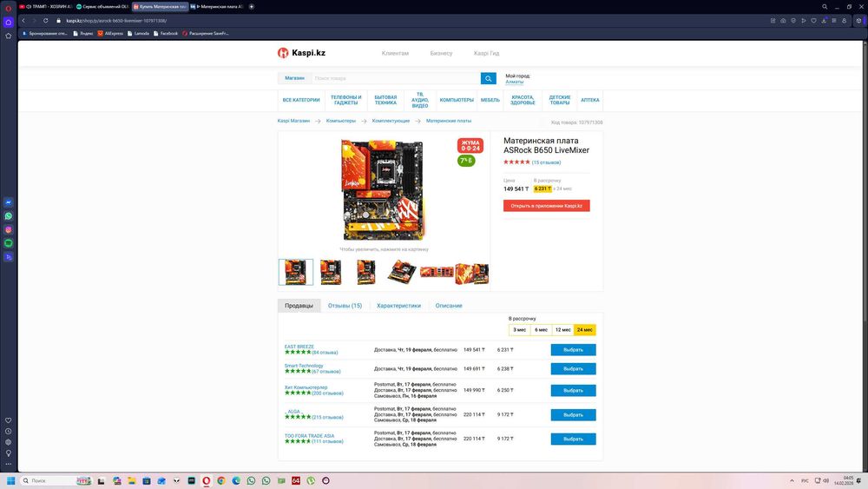Select the Продавцы tab
Image resolution: width=868 pixels, height=489 pixels.
(x=299, y=306)
